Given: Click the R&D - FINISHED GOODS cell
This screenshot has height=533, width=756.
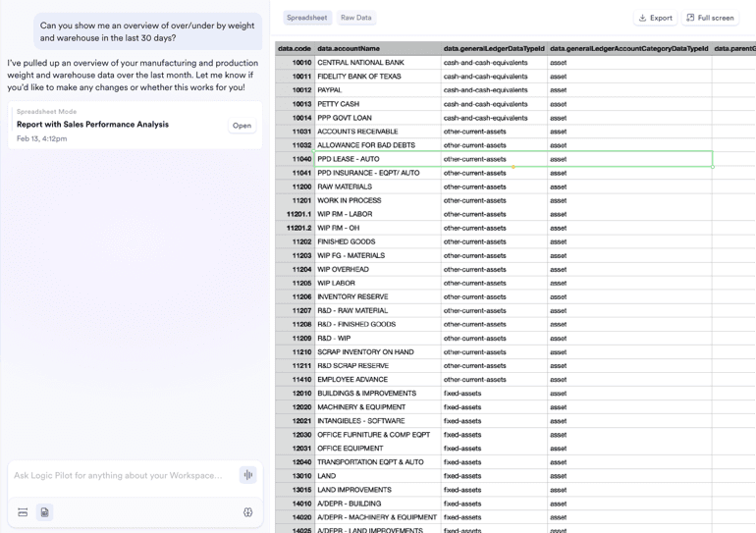Looking at the screenshot, I should pos(378,324).
